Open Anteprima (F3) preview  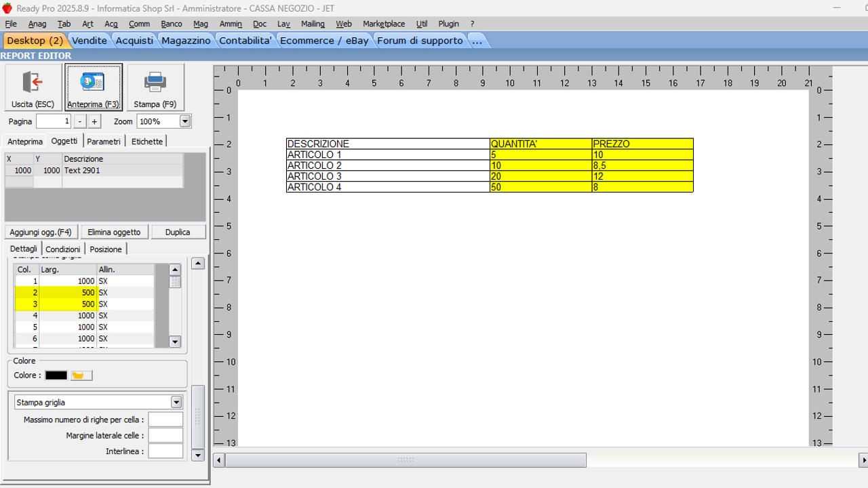click(94, 83)
